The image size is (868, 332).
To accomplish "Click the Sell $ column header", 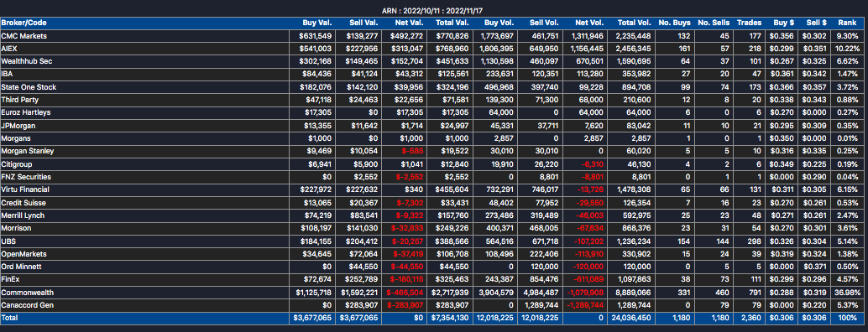I will click(x=817, y=23).
